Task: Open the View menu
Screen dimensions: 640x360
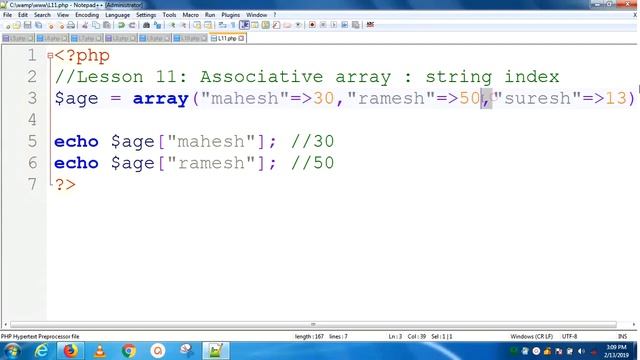Action: tap(62, 15)
